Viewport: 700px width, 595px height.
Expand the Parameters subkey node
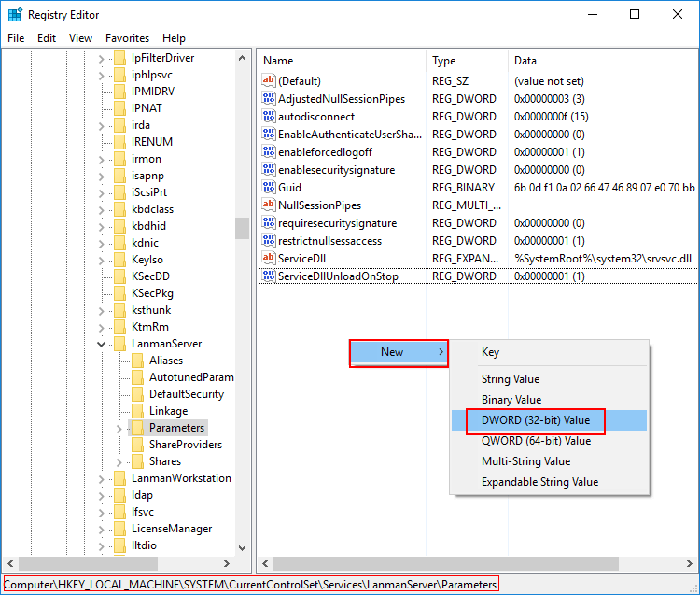119,429
